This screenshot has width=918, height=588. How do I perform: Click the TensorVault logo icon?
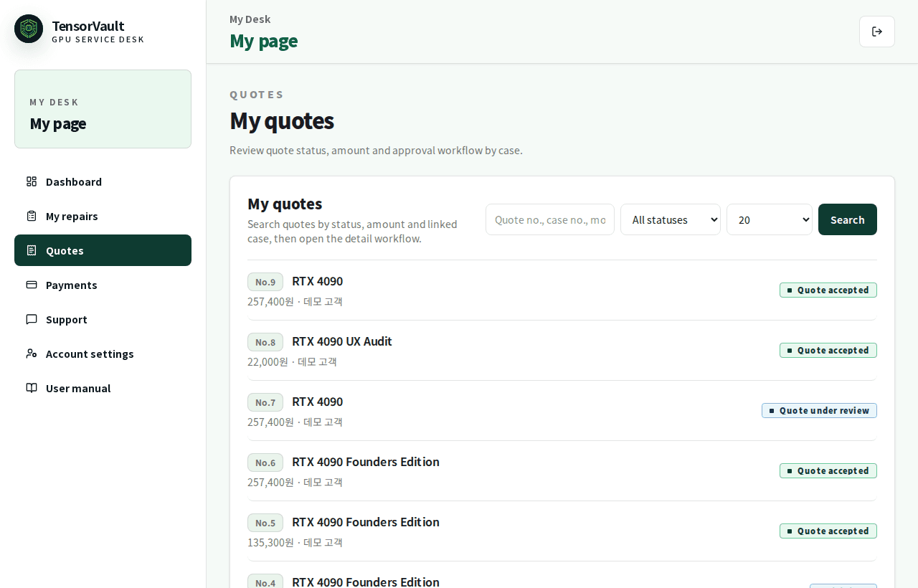pos(29,29)
